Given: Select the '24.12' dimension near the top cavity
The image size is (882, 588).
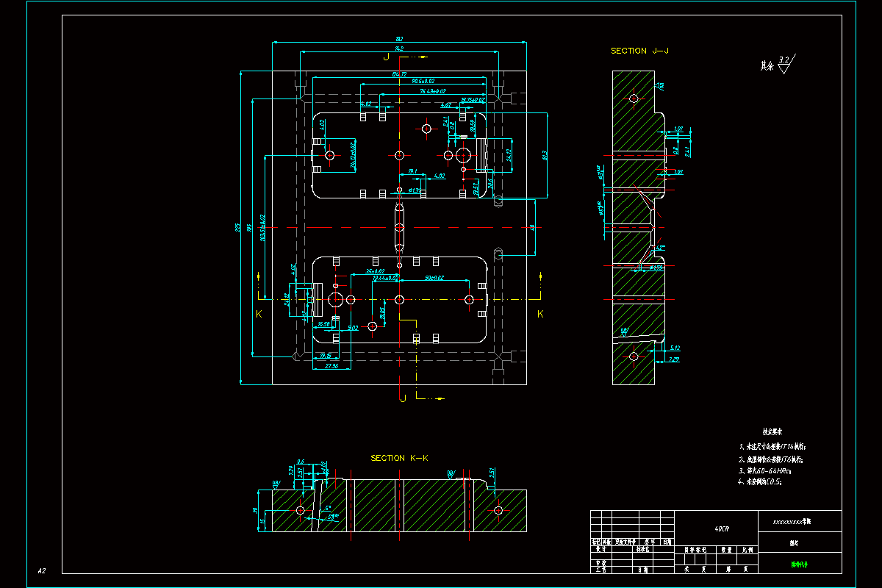Looking at the screenshot, I should (510, 156).
